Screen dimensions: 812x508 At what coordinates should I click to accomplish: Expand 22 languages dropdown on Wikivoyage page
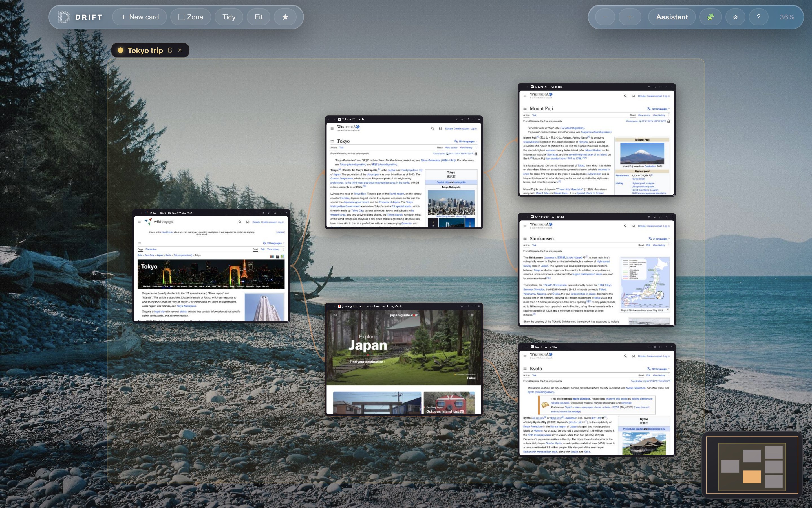coord(273,243)
